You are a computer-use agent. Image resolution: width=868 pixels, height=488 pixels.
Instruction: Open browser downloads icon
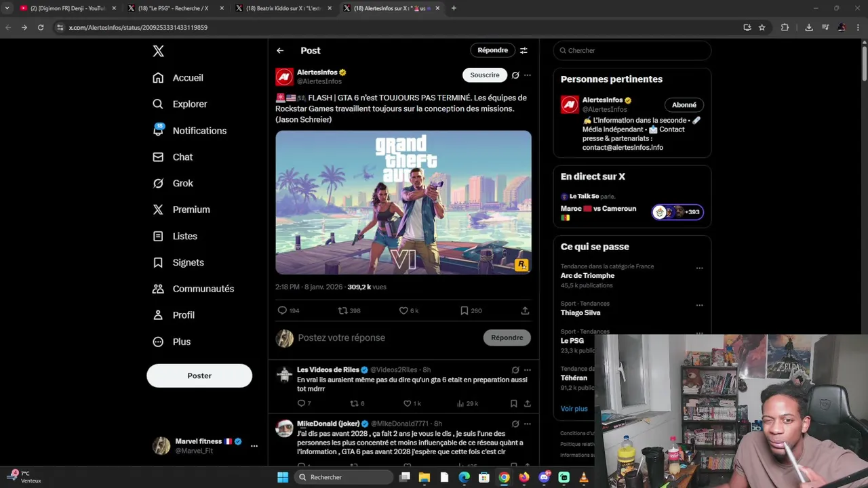pyautogui.click(x=809, y=27)
